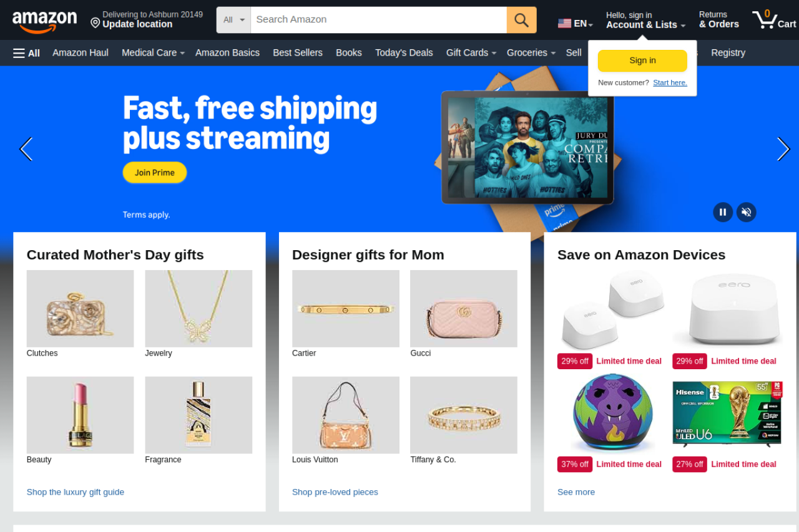The image size is (799, 532).
Task: Click the Update location pin icon
Action: tap(96, 23)
